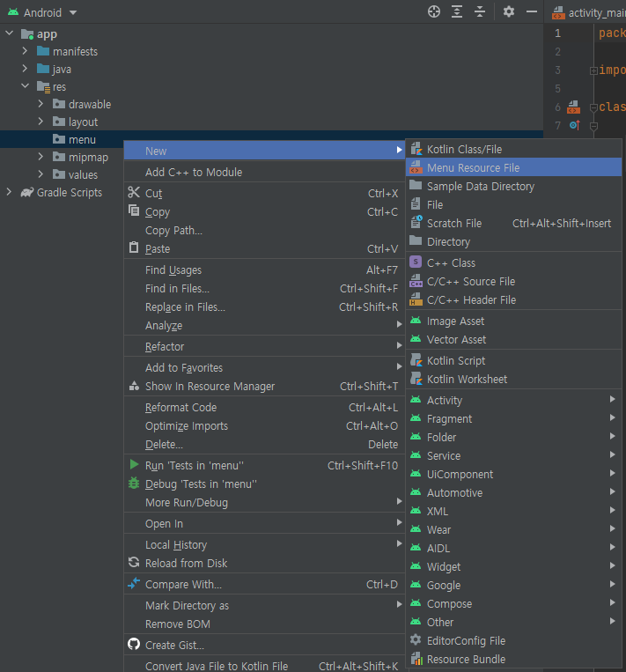
Task: Click the C++ Class icon
Action: (416, 262)
